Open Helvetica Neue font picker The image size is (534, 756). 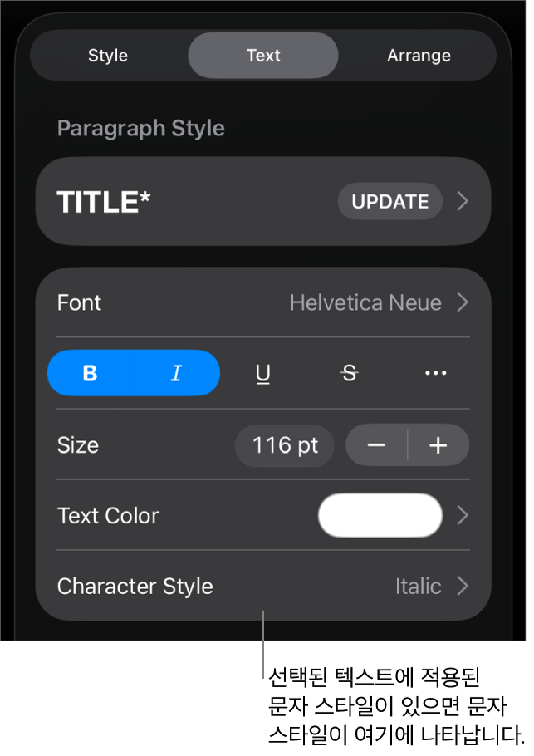point(365,303)
